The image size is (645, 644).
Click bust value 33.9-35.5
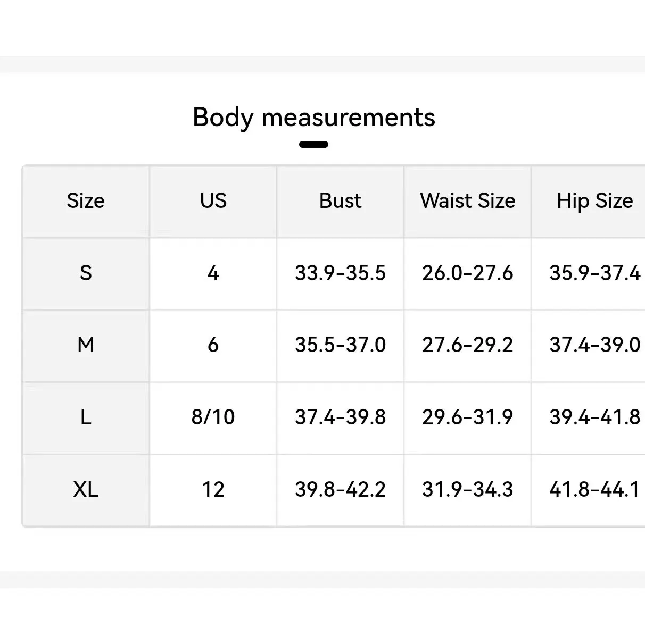[x=340, y=273]
